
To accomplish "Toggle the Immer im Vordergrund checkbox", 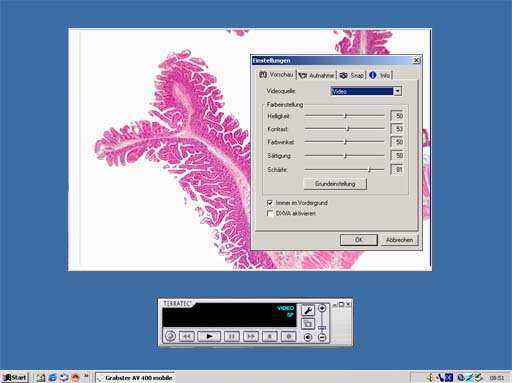I will [270, 203].
